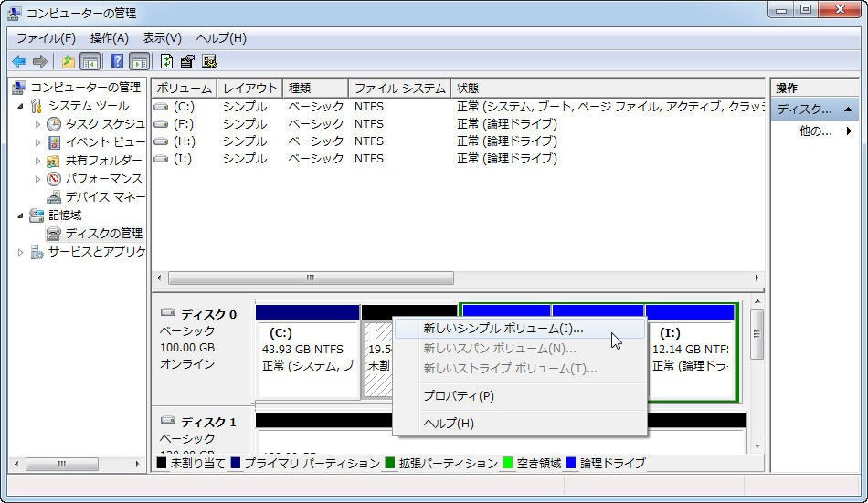The width and height of the screenshot is (868, 503).
Task: Click the C: volume drive icon in list
Action: (x=161, y=106)
